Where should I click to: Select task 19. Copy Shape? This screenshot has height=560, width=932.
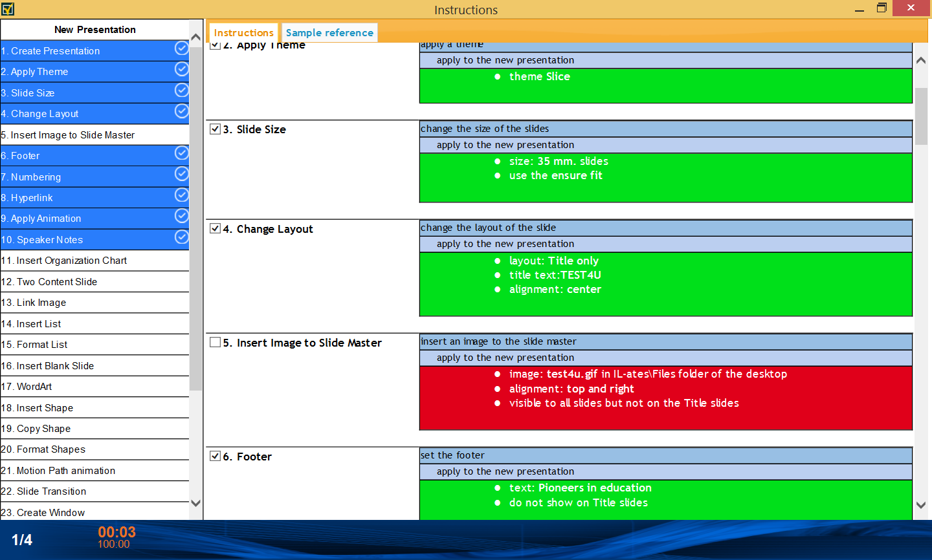point(94,428)
